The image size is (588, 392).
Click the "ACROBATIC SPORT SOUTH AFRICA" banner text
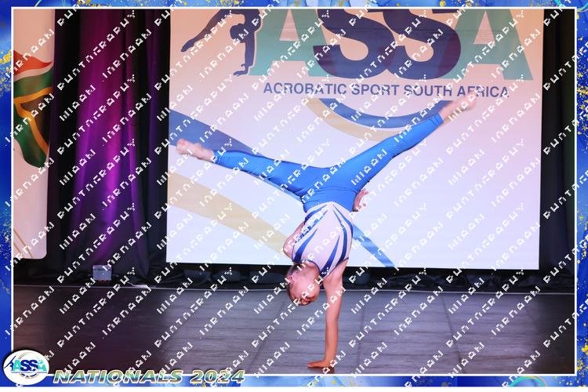tap(386, 90)
